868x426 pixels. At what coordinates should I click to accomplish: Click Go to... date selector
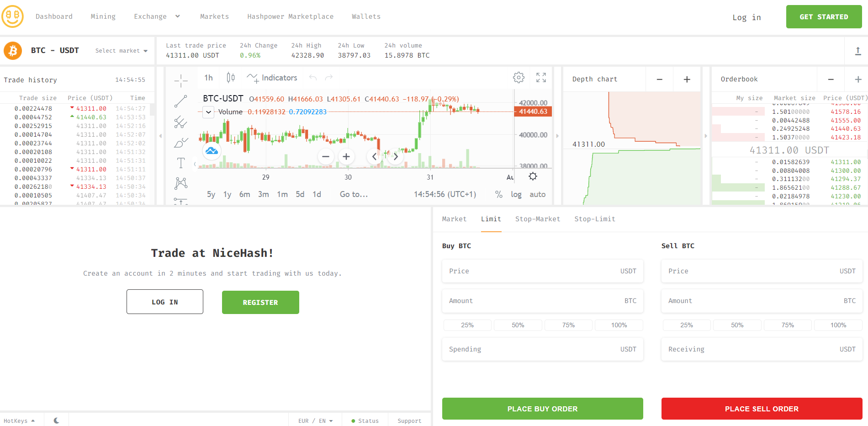[354, 194]
